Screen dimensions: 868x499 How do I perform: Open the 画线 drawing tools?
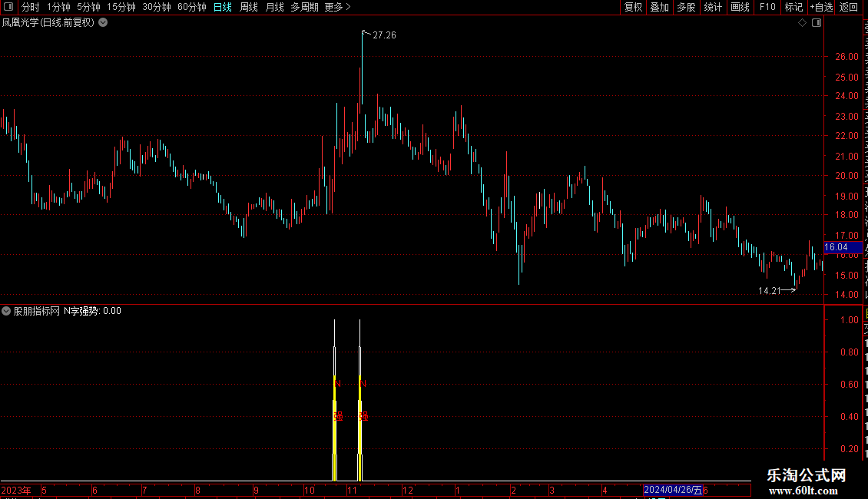click(740, 7)
